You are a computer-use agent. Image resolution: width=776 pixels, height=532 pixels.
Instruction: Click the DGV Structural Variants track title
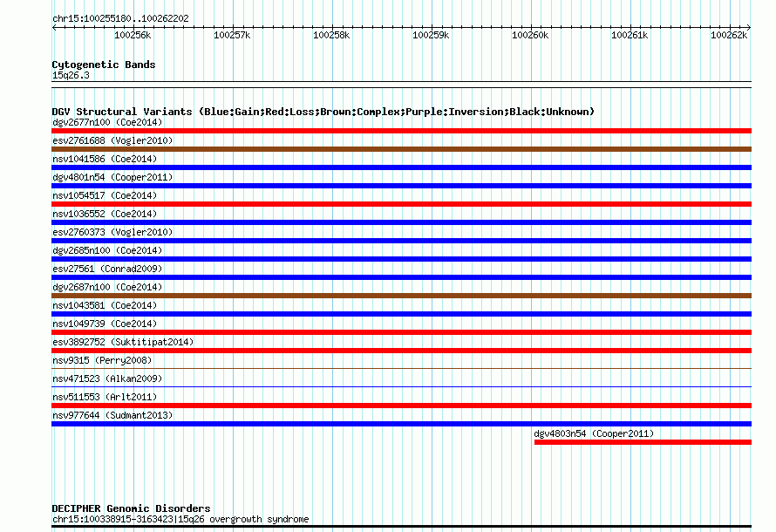[x=323, y=112]
